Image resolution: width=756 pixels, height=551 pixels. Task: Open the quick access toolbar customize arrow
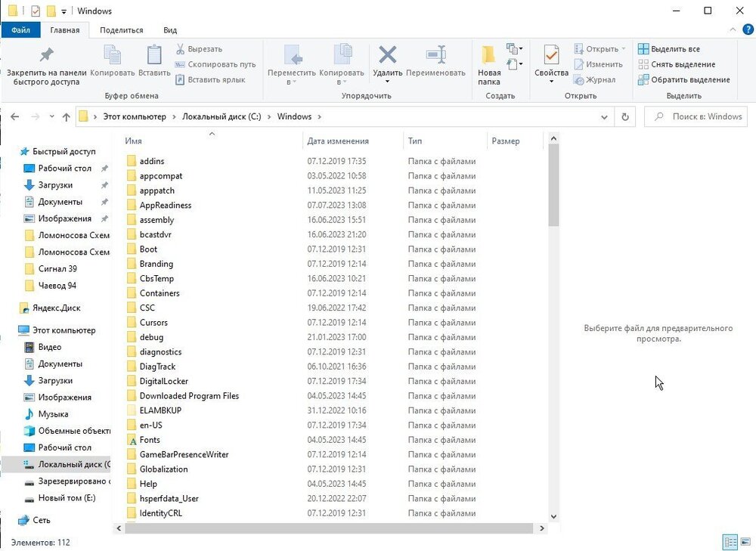click(x=64, y=11)
